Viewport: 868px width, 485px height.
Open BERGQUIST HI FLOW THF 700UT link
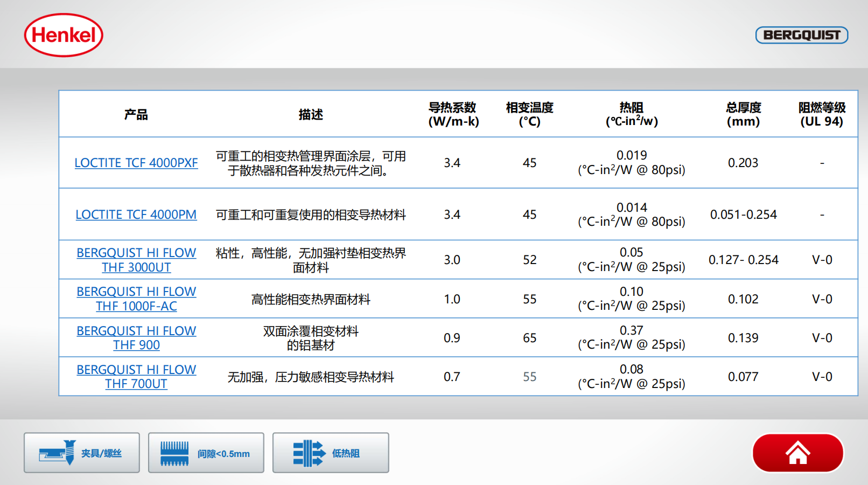click(136, 377)
